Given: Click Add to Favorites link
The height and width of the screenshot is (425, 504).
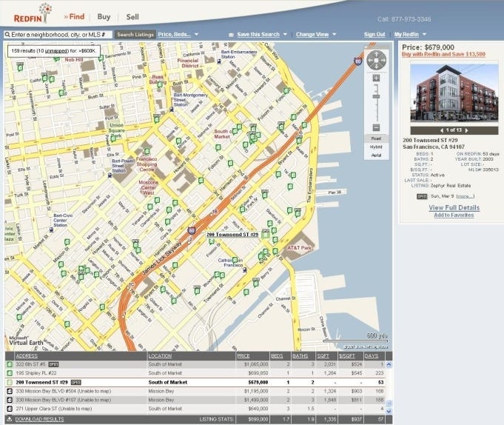Looking at the screenshot, I should click(454, 215).
